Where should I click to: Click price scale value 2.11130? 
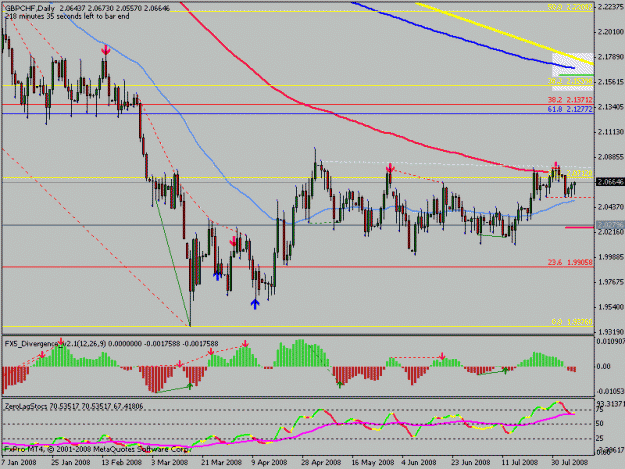[x=611, y=132]
